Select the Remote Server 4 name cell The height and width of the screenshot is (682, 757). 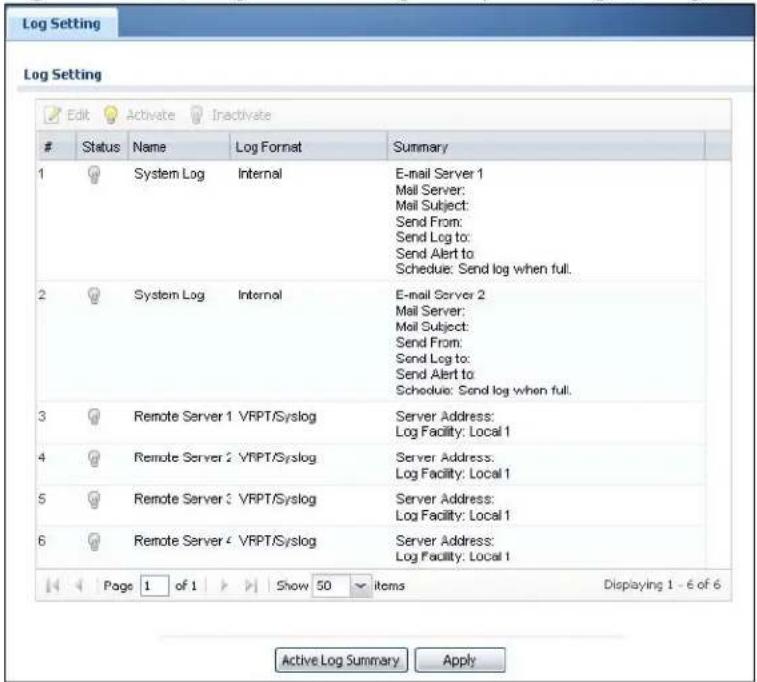[x=183, y=541]
